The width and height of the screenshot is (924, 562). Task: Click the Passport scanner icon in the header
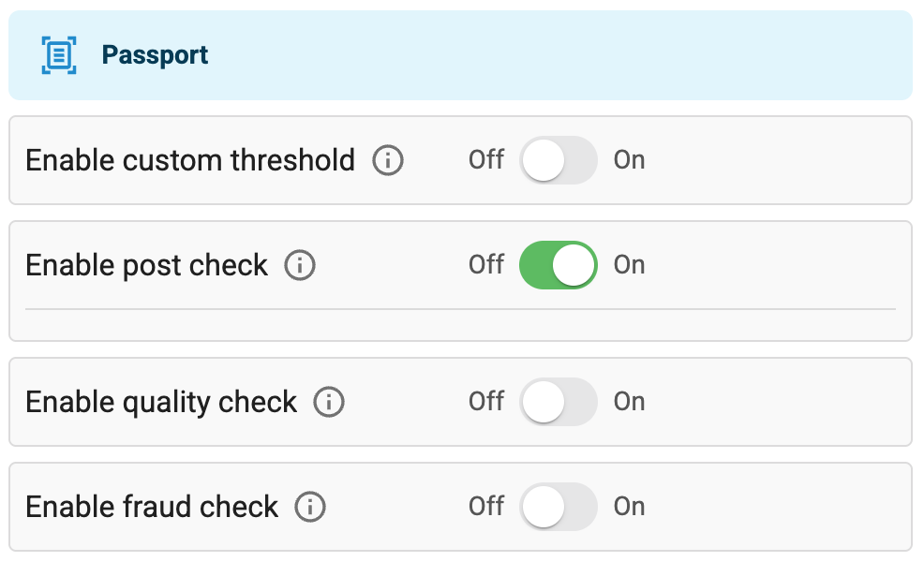pos(58,54)
